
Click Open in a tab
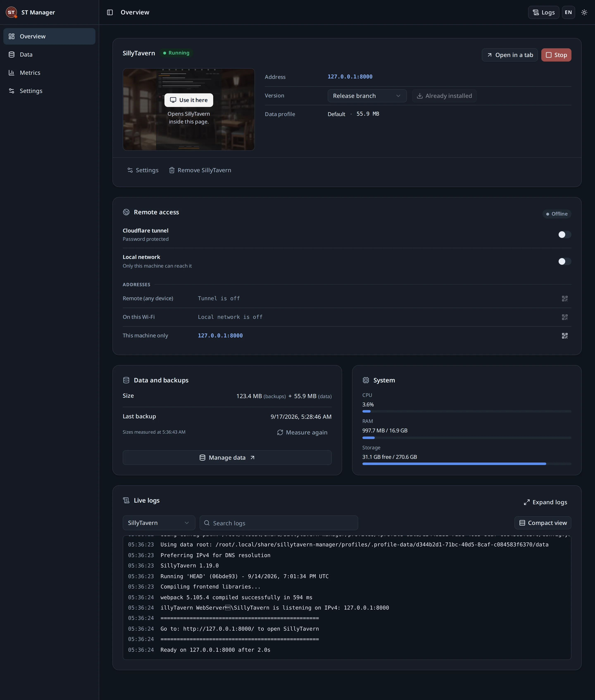(x=510, y=55)
